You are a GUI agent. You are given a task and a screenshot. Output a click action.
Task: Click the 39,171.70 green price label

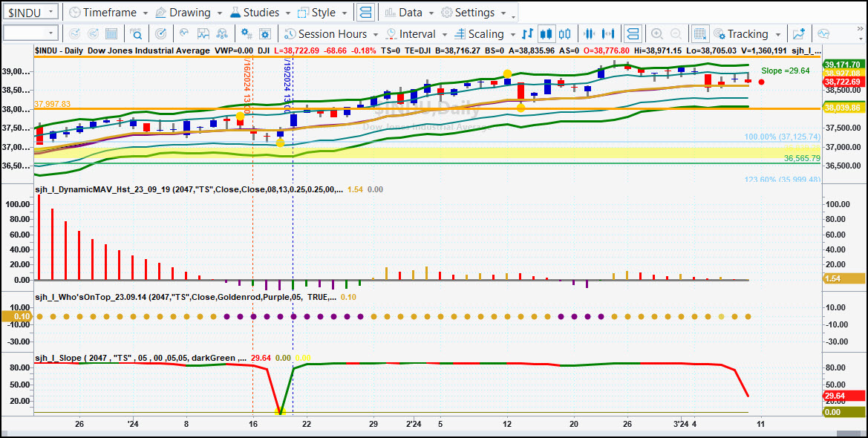tap(843, 65)
